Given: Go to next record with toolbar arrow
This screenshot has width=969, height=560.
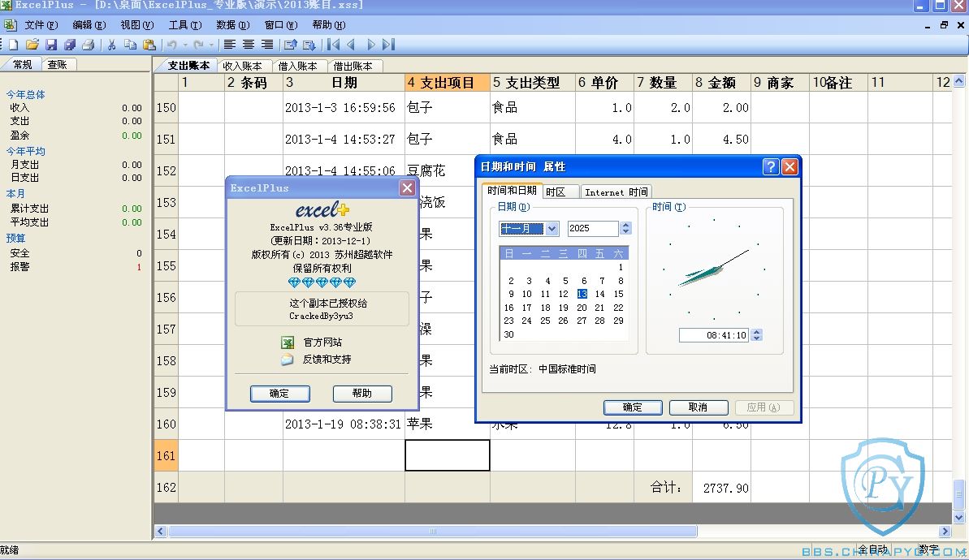Looking at the screenshot, I should pyautogui.click(x=371, y=45).
